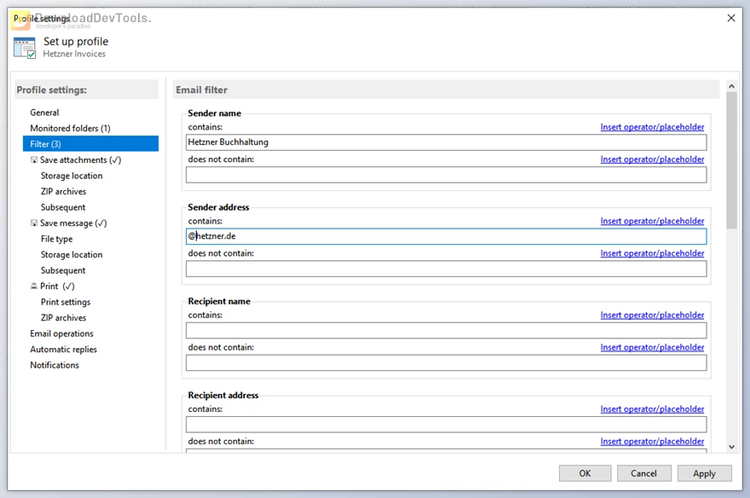Click the Save attachments tree icon

point(34,160)
